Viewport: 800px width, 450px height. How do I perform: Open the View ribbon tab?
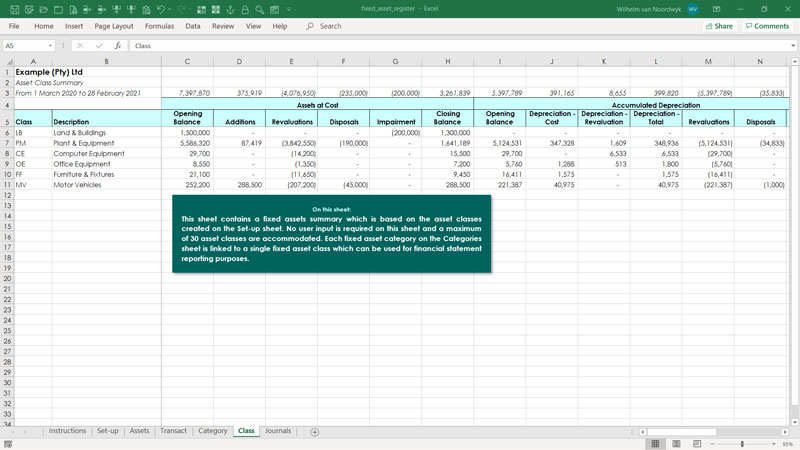point(254,26)
